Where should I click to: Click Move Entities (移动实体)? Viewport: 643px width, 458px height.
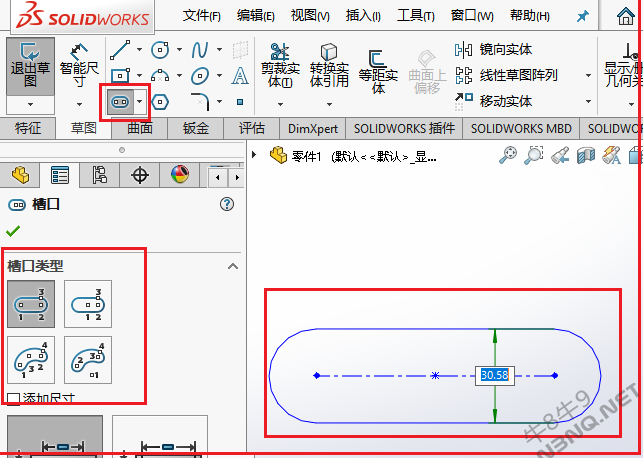tap(493, 101)
